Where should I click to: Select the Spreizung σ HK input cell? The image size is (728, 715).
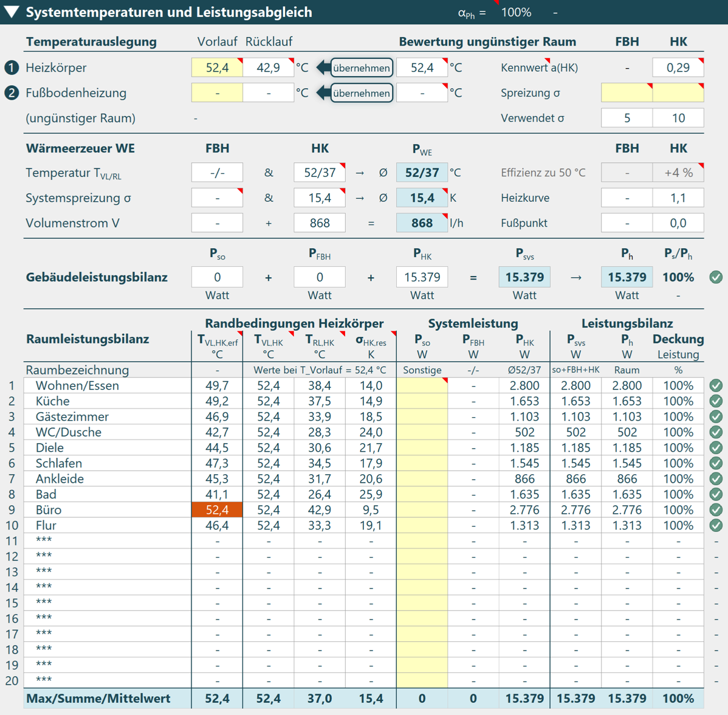[x=678, y=93]
